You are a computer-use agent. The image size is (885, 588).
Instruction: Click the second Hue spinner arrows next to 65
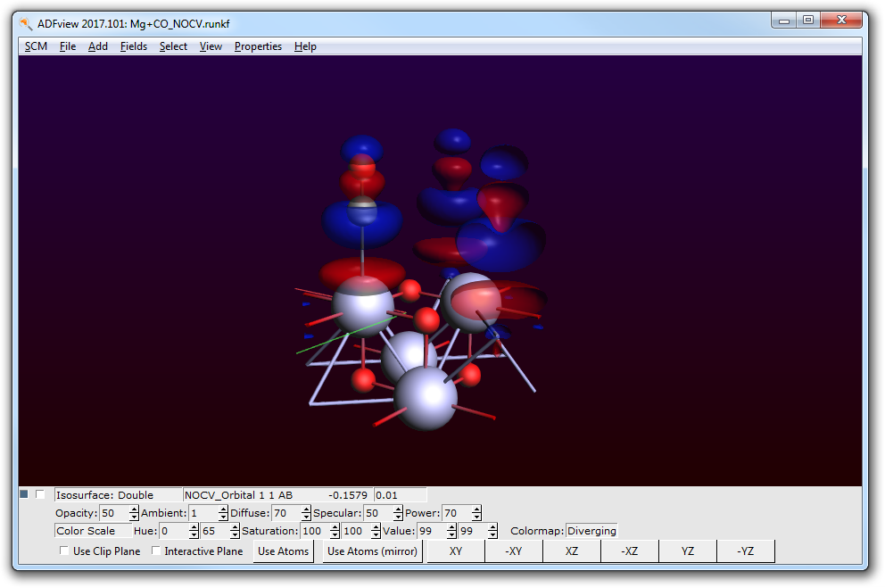click(235, 530)
